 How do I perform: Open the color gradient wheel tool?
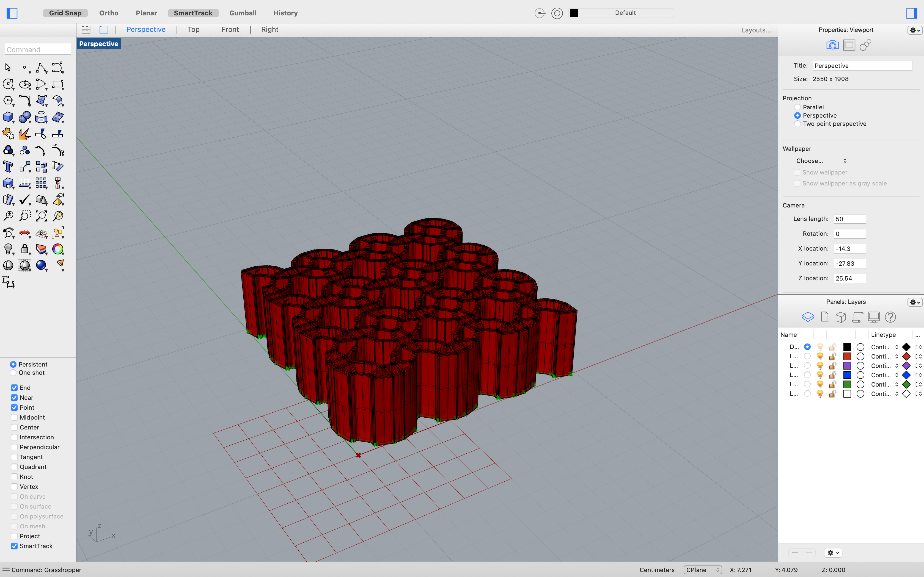pos(58,249)
